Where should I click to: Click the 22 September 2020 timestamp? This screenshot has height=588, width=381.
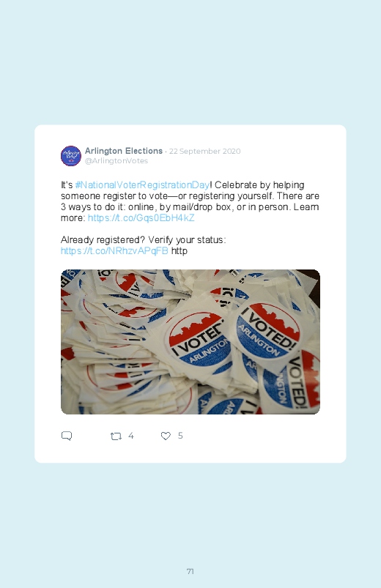click(x=205, y=151)
